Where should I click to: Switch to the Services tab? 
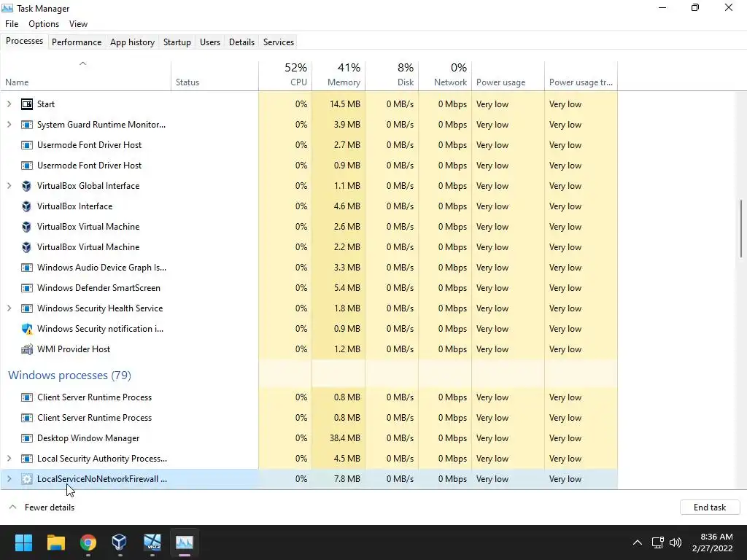tap(279, 42)
